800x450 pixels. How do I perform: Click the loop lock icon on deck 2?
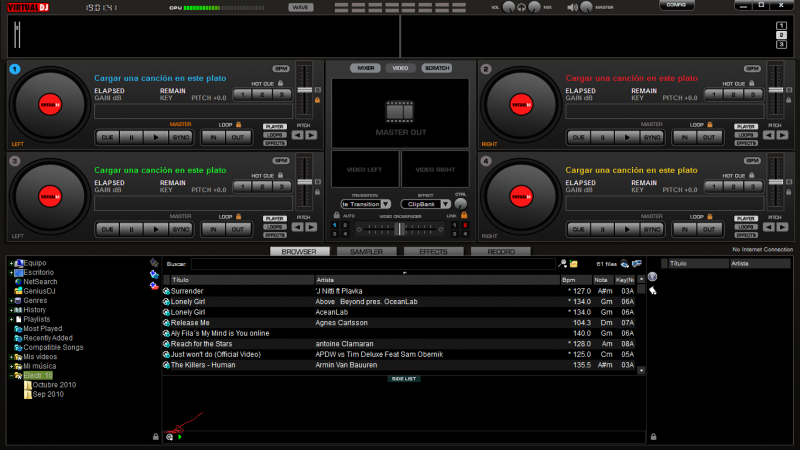coord(709,125)
